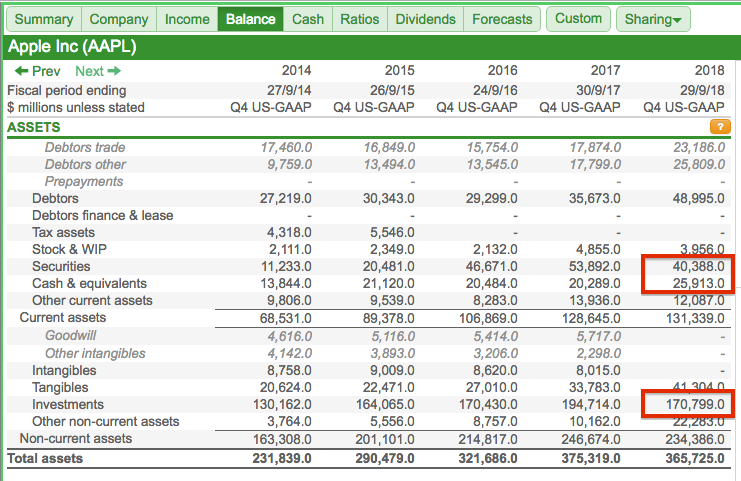Select the 2014 column header

296,70
